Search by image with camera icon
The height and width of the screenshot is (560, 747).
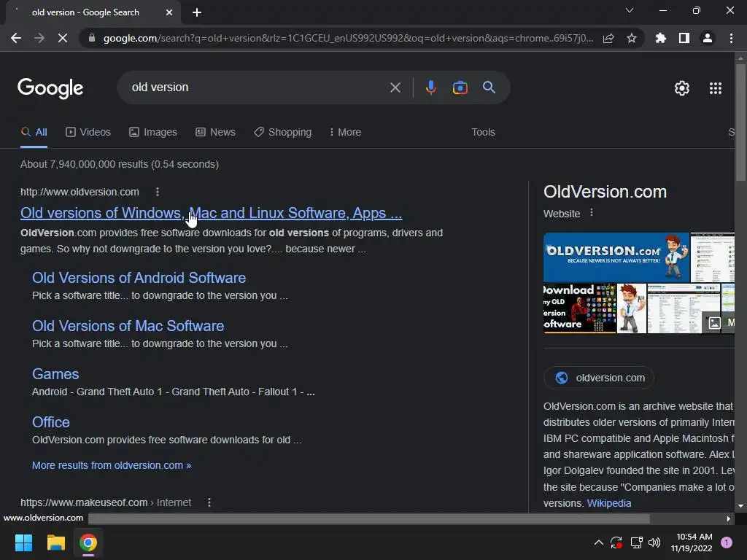tap(460, 87)
